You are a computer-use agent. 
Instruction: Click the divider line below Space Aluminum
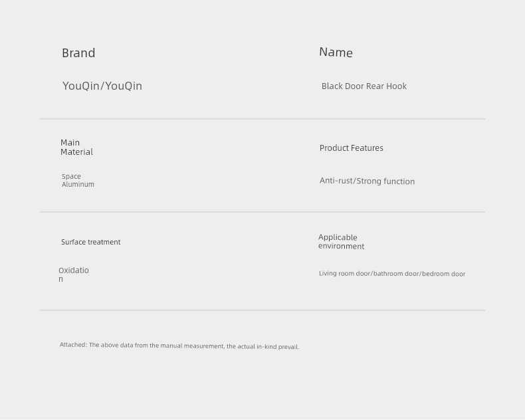point(262,212)
